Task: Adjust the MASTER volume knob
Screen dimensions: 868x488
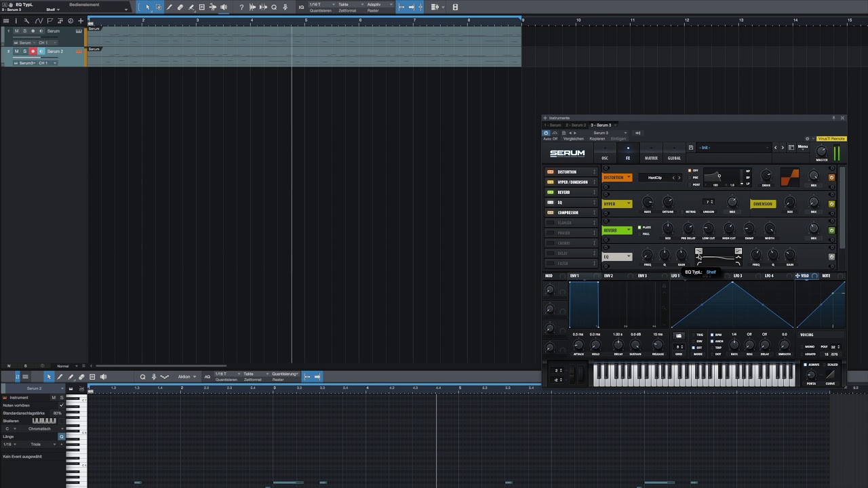Action: point(821,151)
